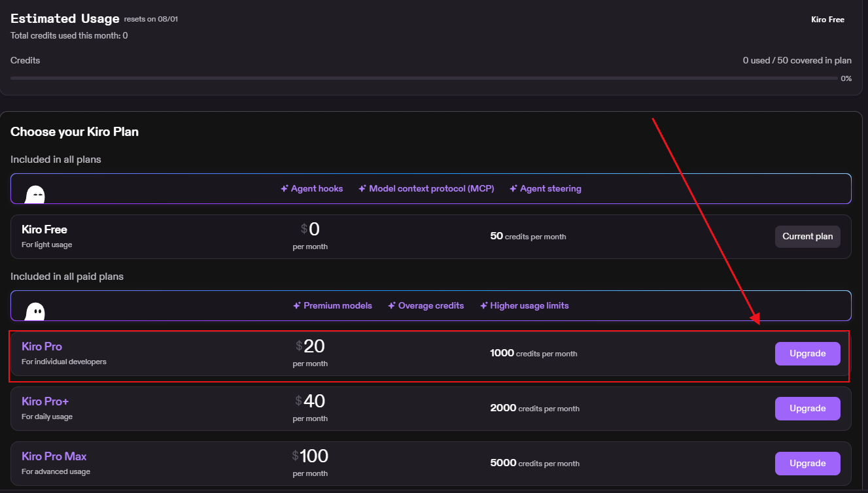Click the $100 price of Kiro Pro Max
The width and height of the screenshot is (868, 493).
point(310,456)
